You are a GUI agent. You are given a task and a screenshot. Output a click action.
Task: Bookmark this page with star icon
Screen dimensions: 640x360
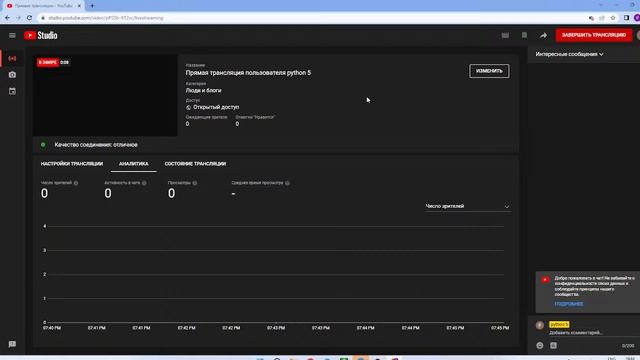pos(613,18)
